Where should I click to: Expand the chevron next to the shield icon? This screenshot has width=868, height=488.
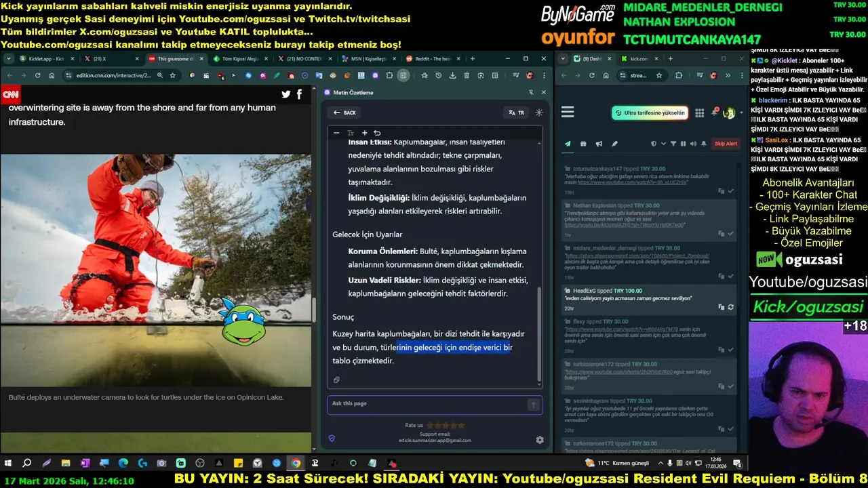pyautogui.click(x=663, y=144)
